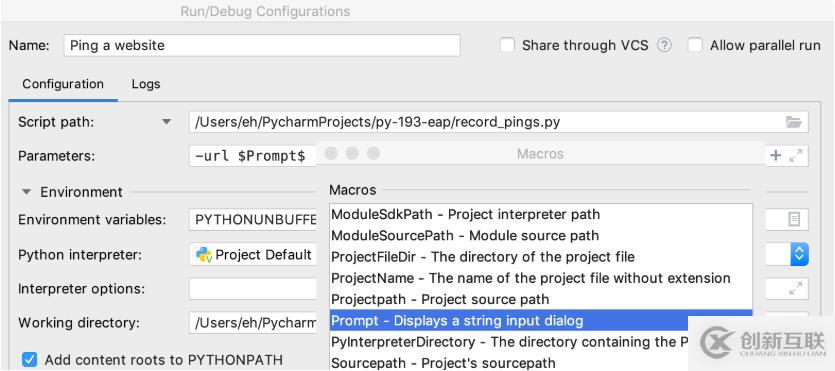
Task: Select ProjectFileDir macro entry
Action: click(541, 257)
